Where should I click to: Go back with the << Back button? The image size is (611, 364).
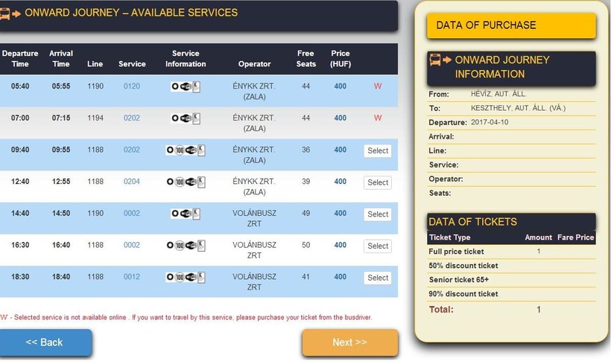(45, 342)
